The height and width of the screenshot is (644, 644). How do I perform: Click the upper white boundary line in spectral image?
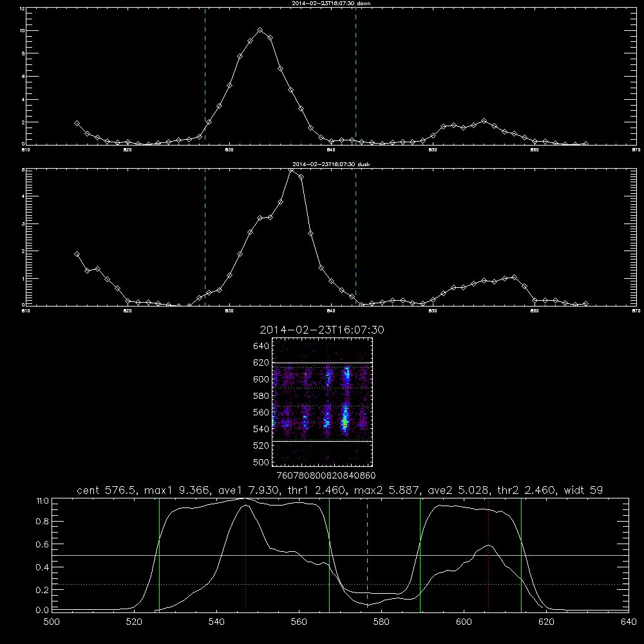coord(323,363)
